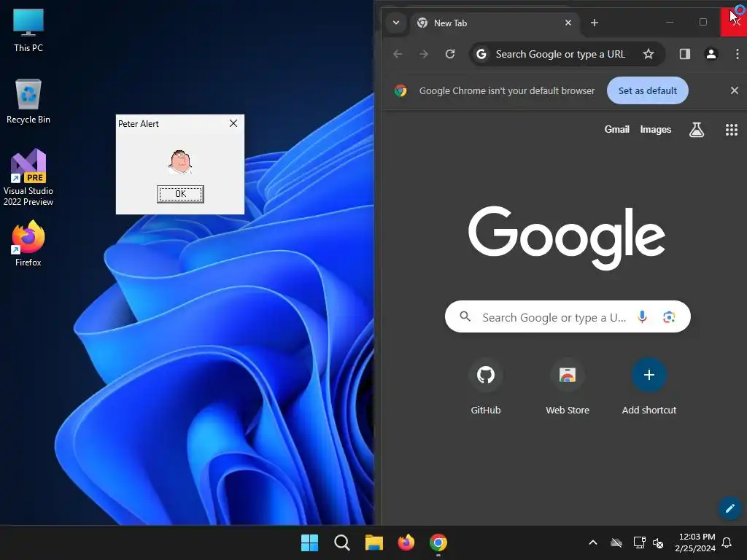Minimize the Chrome window

point(670,22)
